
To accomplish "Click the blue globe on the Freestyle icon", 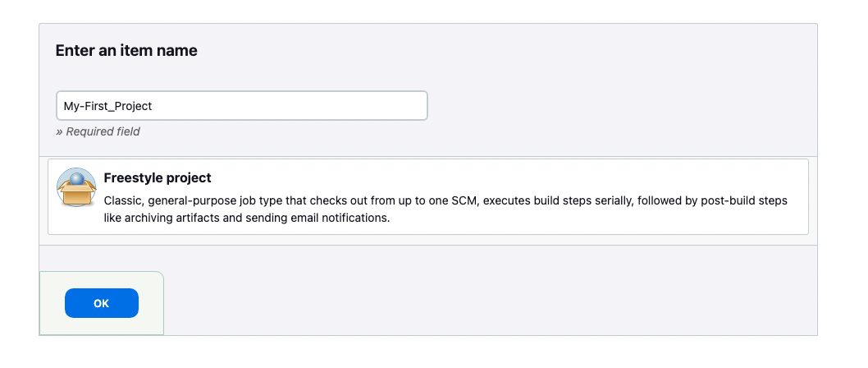I will pos(76,180).
